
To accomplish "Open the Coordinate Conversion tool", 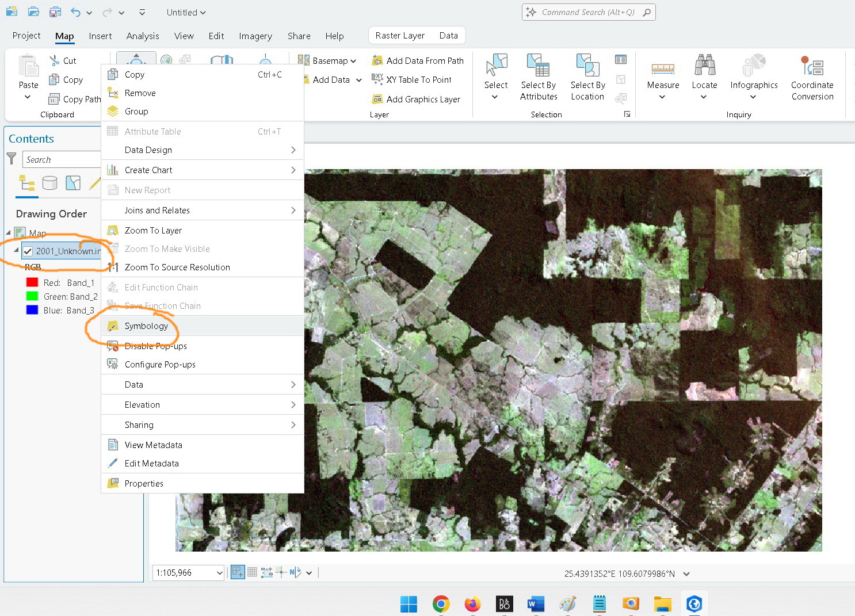I will pos(812,78).
